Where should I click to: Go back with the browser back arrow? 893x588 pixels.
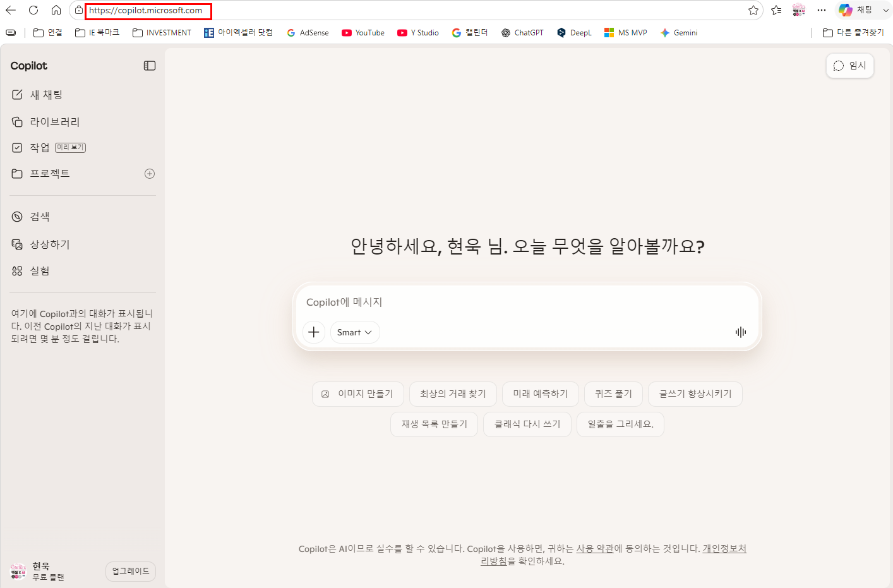point(11,10)
